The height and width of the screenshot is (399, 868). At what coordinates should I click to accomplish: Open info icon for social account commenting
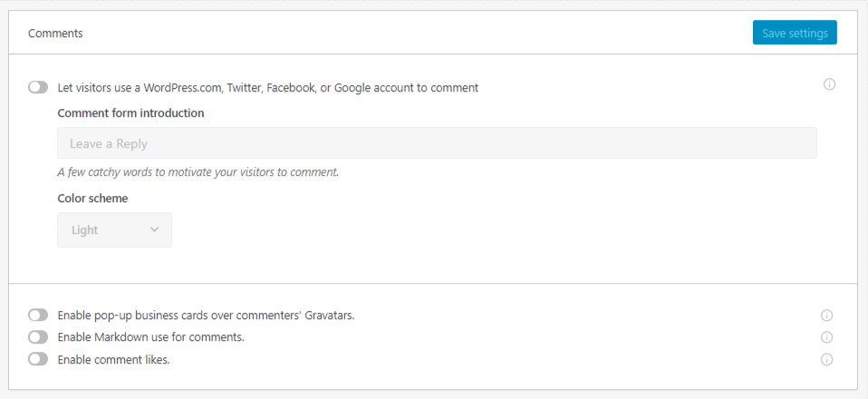tap(829, 84)
